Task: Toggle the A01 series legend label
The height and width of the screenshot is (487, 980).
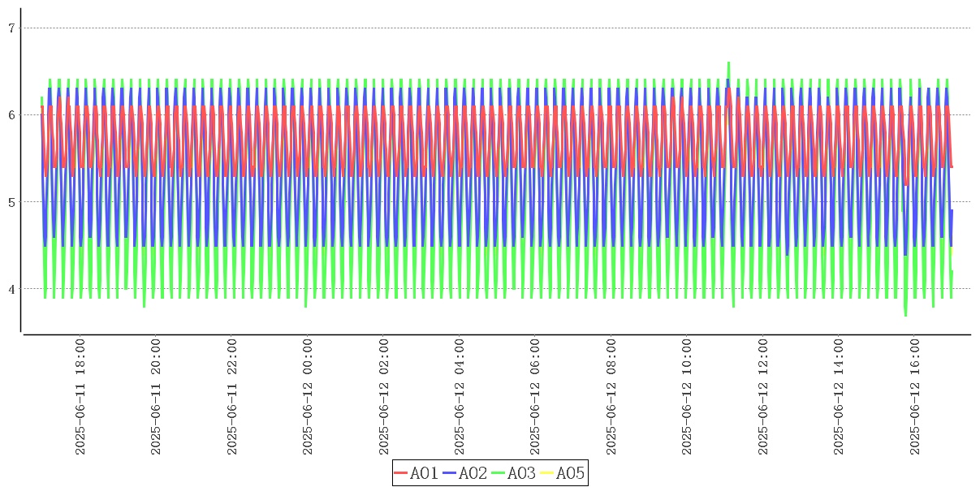Action: coord(424,473)
